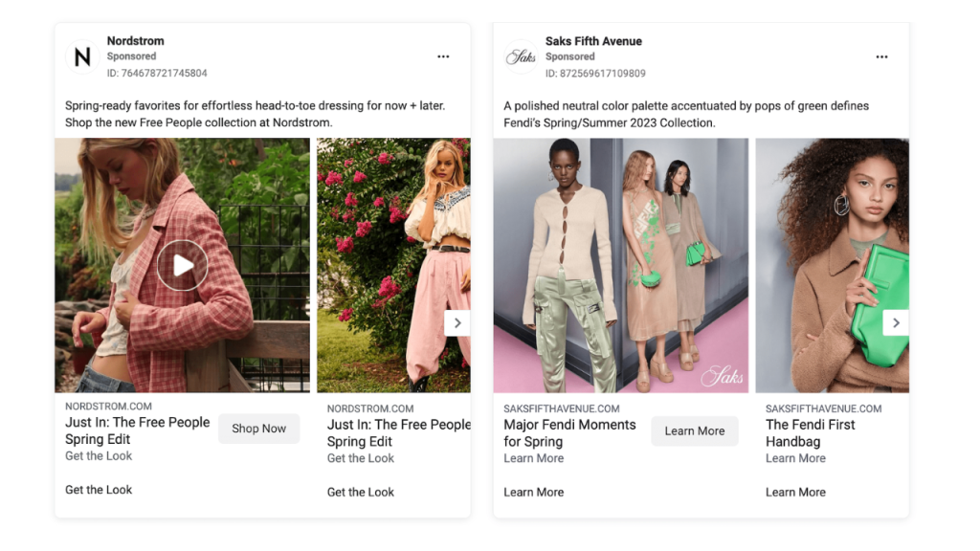Click Learn More under The Fendi First Handbag
The height and width of the screenshot is (551, 980).
[795, 458]
